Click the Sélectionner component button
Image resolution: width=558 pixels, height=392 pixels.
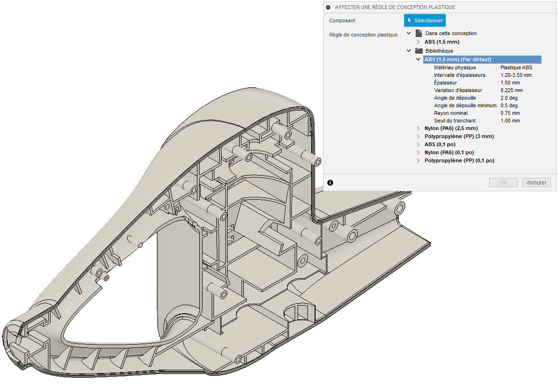425,20
